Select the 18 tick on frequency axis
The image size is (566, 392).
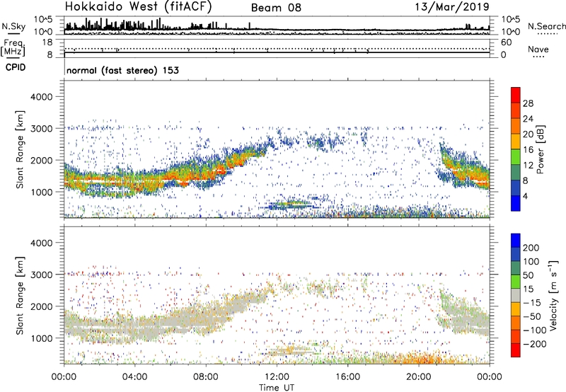(x=47, y=42)
